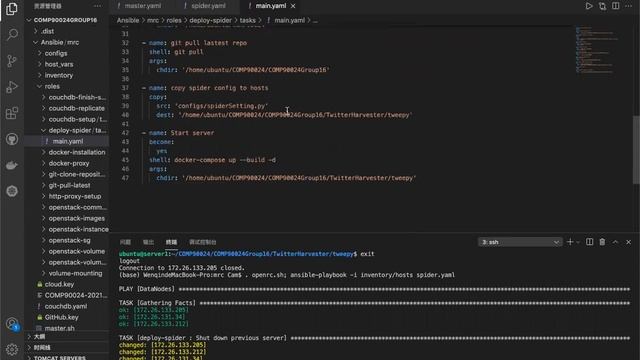The width and height of the screenshot is (640, 360).
Task: Open the Output tab in the bottom panel
Action: [x=148, y=242]
